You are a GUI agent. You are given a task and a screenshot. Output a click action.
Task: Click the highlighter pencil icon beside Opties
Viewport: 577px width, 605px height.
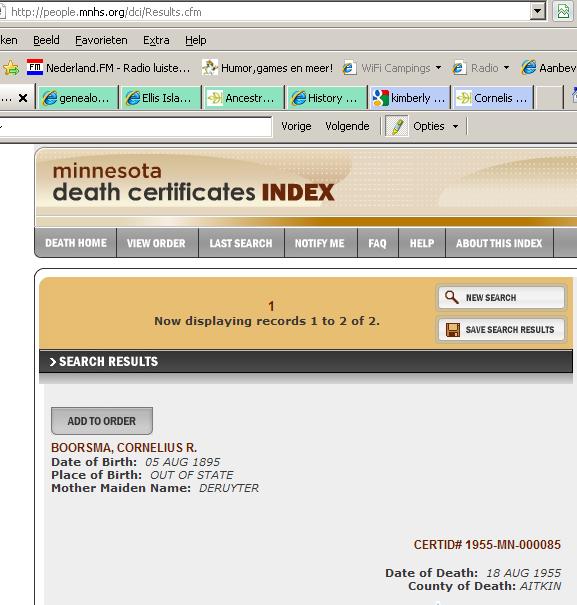(x=397, y=126)
